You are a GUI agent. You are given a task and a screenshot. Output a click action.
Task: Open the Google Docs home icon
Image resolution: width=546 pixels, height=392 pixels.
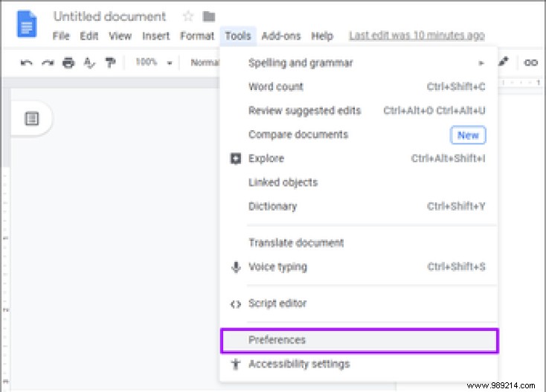tap(27, 24)
